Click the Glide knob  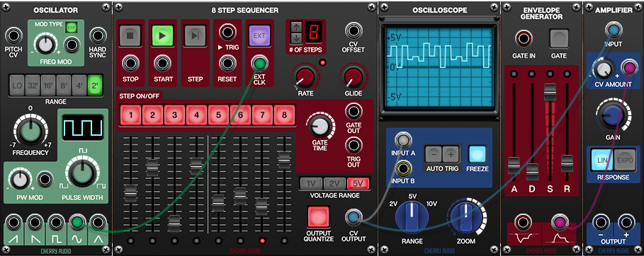[x=354, y=76]
